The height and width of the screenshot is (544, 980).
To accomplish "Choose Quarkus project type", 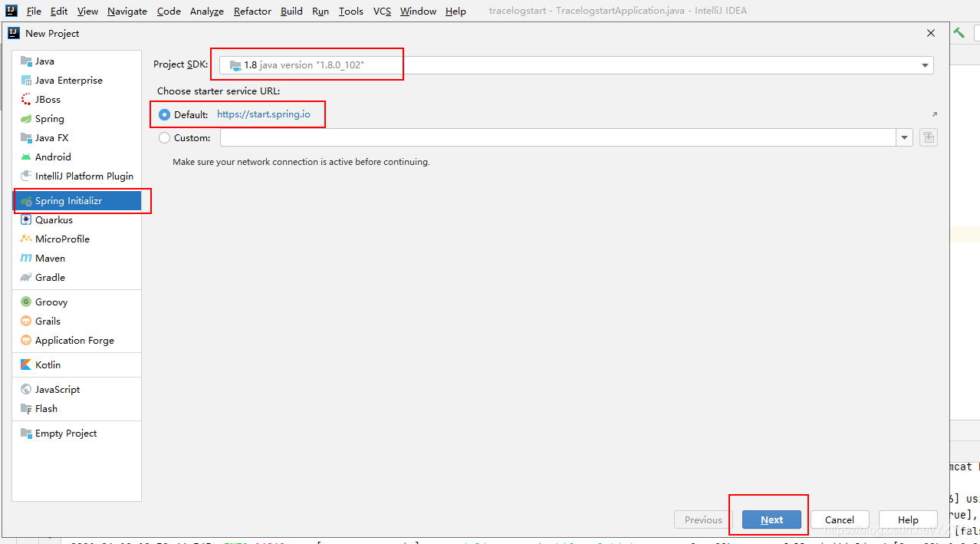I will pos(77,219).
